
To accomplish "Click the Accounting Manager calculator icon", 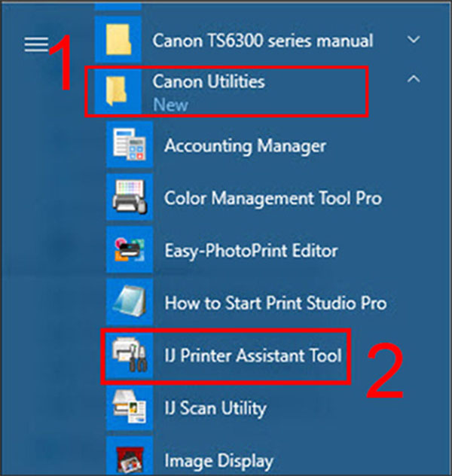I will point(130,145).
